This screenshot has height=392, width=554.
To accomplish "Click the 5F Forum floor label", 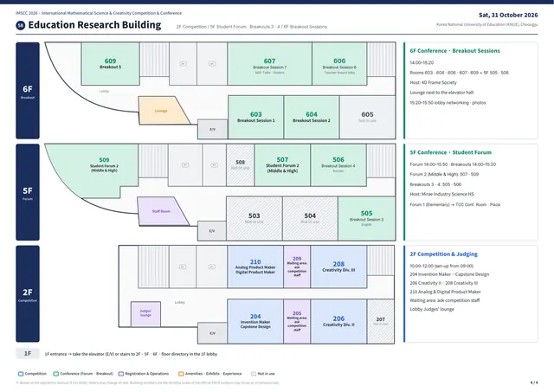I will (x=28, y=192).
